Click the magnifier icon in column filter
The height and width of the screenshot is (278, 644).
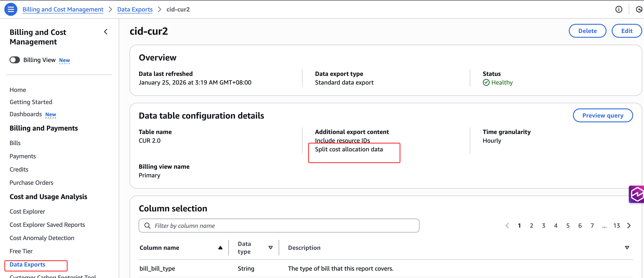pyautogui.click(x=148, y=226)
